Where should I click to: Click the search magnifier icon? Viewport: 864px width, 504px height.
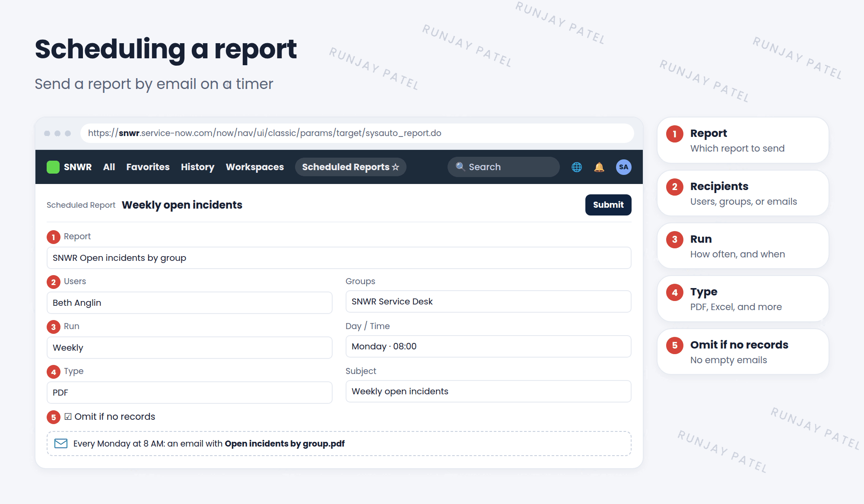(x=460, y=167)
